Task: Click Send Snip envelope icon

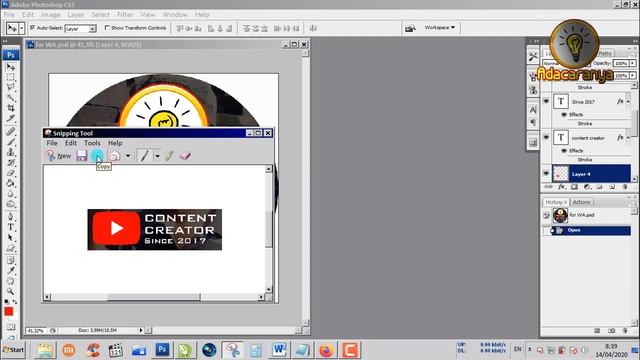Action: (x=114, y=156)
